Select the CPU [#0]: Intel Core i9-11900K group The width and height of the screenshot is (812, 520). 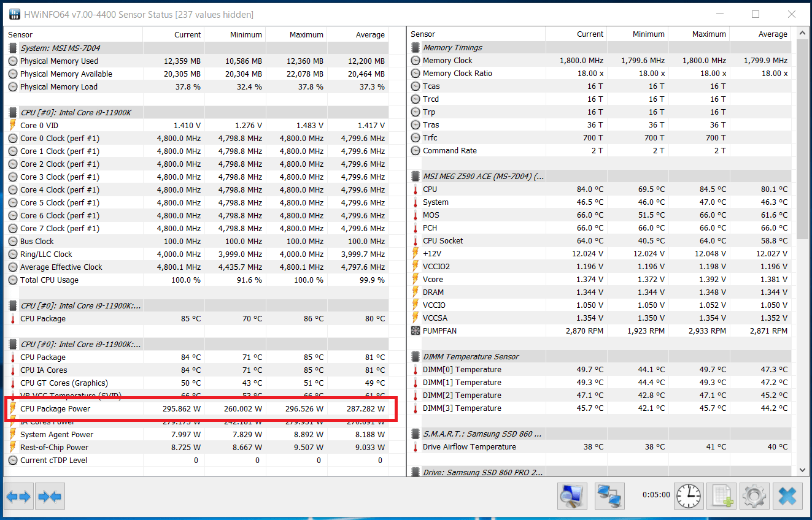(x=197, y=113)
